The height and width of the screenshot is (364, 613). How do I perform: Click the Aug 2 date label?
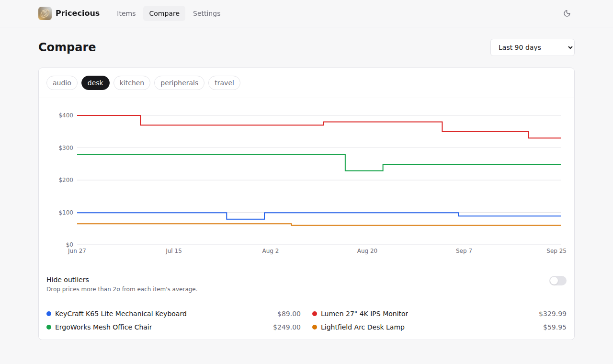[x=271, y=251]
